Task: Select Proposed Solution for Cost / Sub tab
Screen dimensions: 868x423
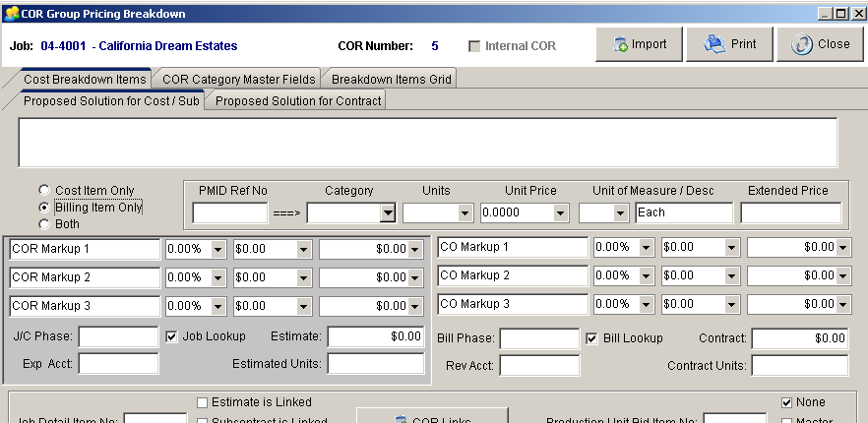Action: click(111, 100)
